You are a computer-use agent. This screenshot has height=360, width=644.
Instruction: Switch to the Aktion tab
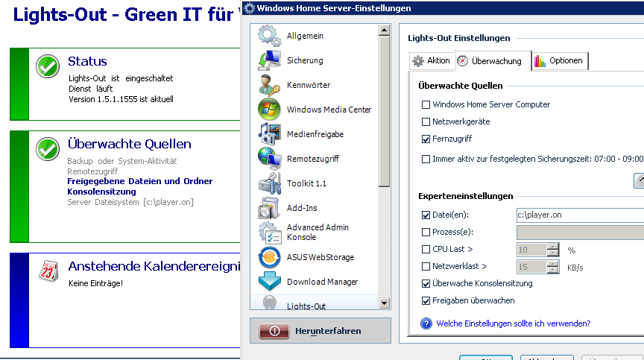[432, 61]
